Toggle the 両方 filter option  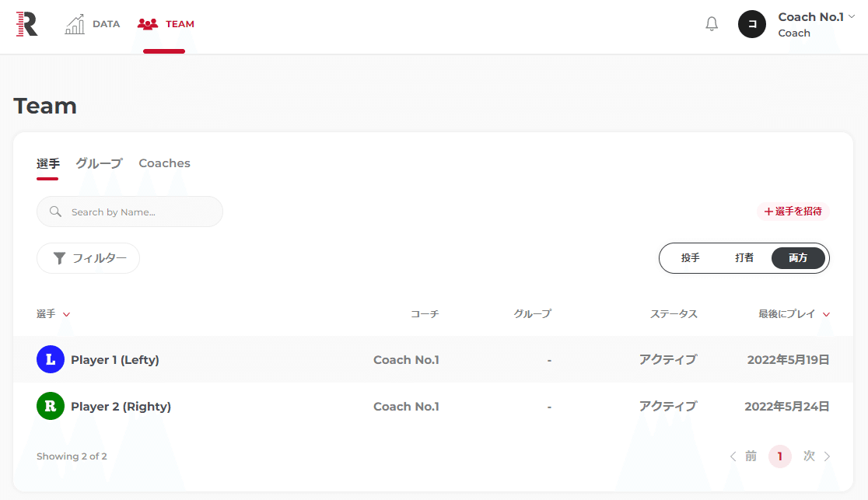(798, 257)
